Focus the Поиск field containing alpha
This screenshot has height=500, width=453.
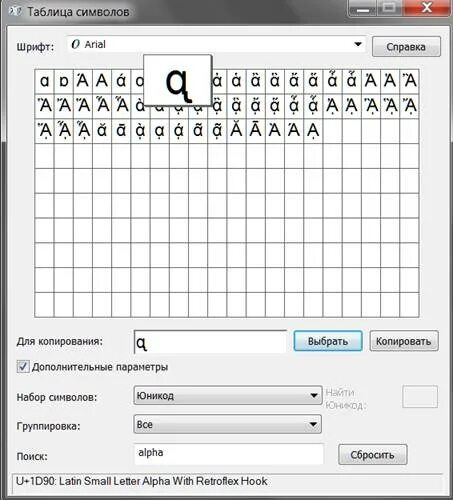229,453
